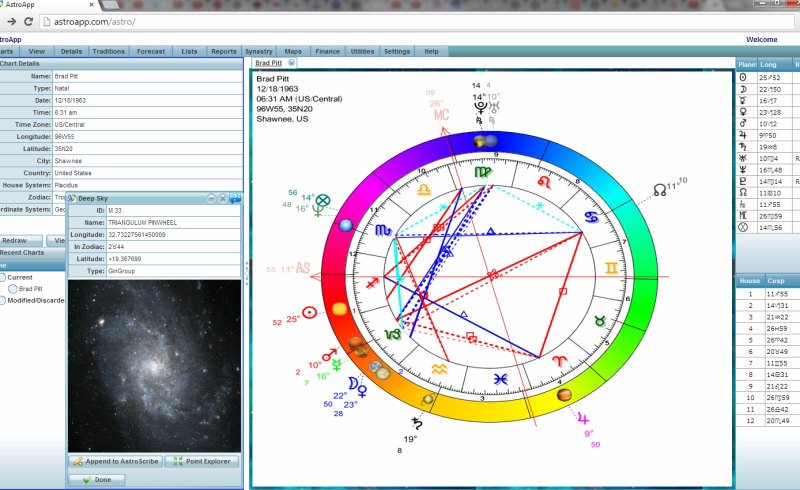Screen dimensions: 800x490
Task: Click the Sun glyph on the chart
Action: pyautogui.click(x=309, y=312)
